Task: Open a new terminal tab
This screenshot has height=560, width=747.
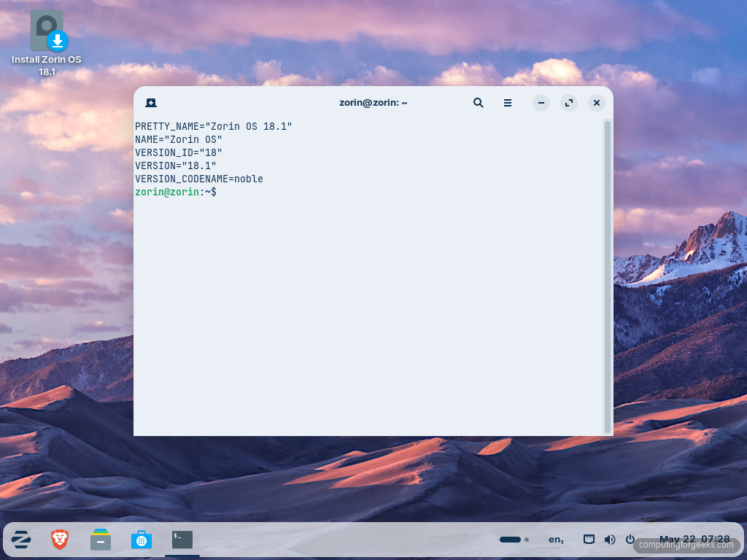Action: tap(151, 103)
